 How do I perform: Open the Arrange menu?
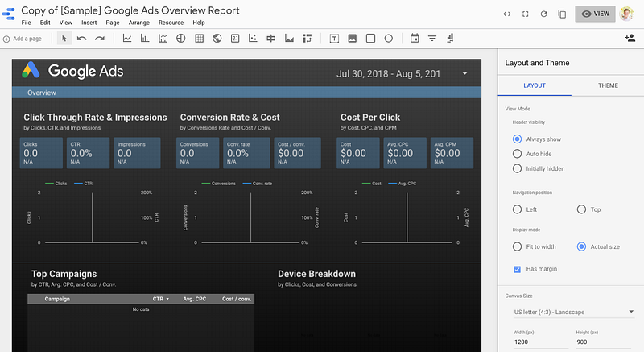(138, 23)
